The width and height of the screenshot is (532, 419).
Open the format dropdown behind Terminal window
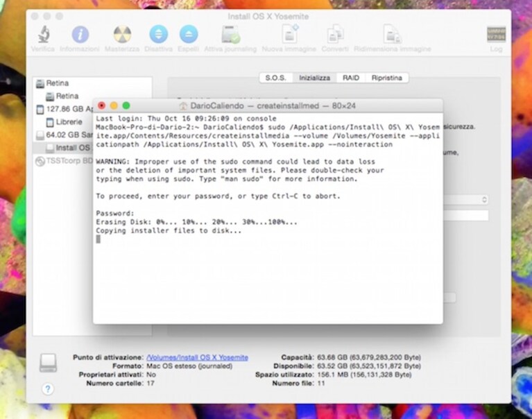click(x=466, y=200)
